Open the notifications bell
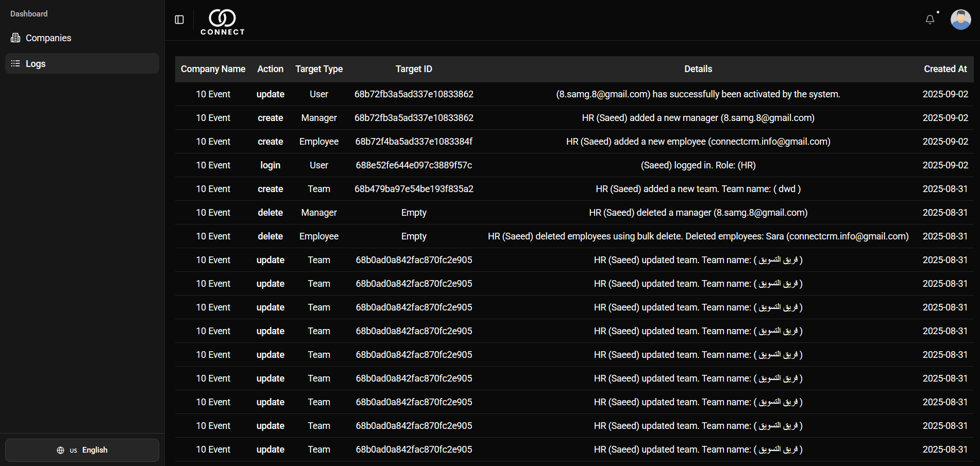Screen dimensions: 980x466 (930, 20)
